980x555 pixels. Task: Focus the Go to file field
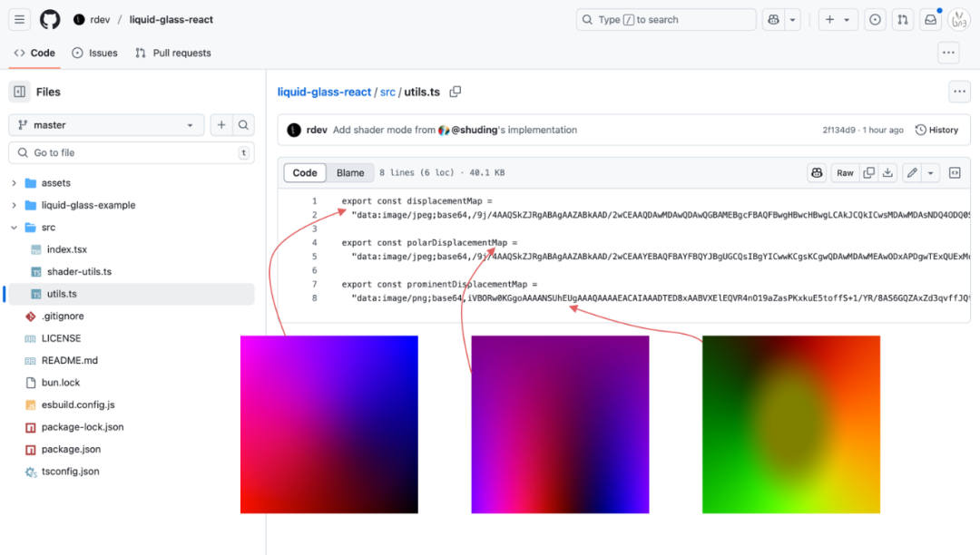click(132, 152)
